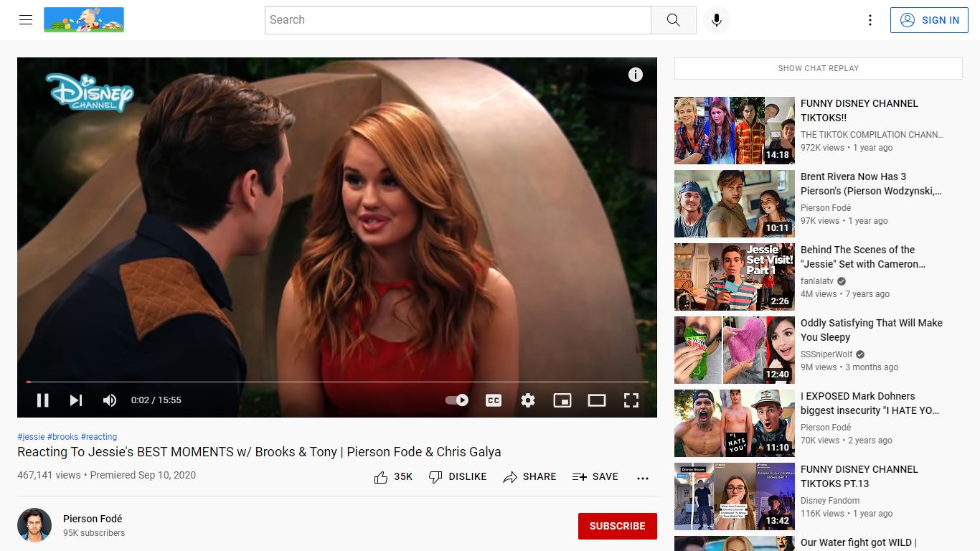Toggle closed captions
Screen dimensions: 980x551
pyautogui.click(x=494, y=400)
